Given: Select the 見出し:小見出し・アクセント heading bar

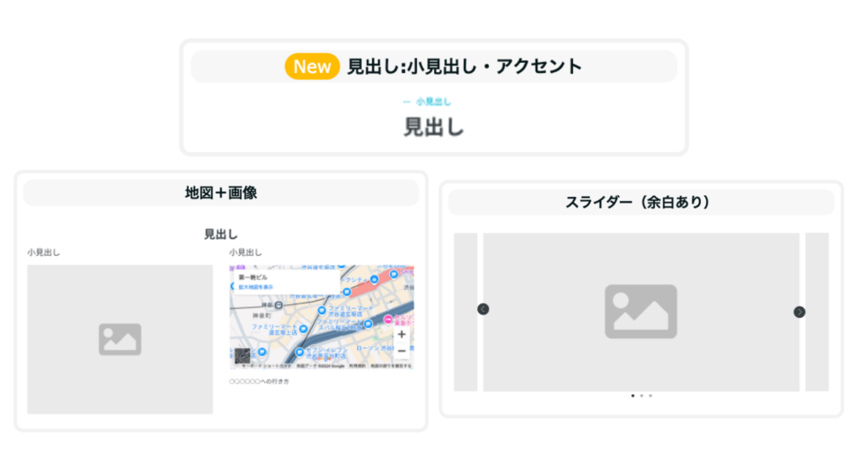Looking at the screenshot, I should [464, 67].
